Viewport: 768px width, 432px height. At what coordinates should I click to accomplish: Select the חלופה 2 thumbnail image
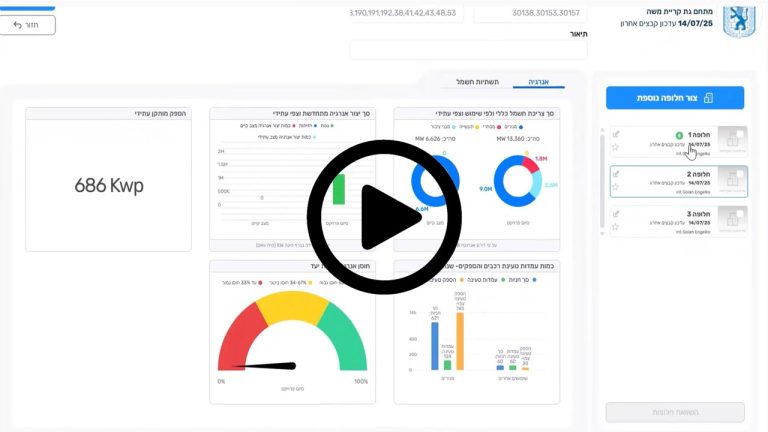tap(732, 181)
